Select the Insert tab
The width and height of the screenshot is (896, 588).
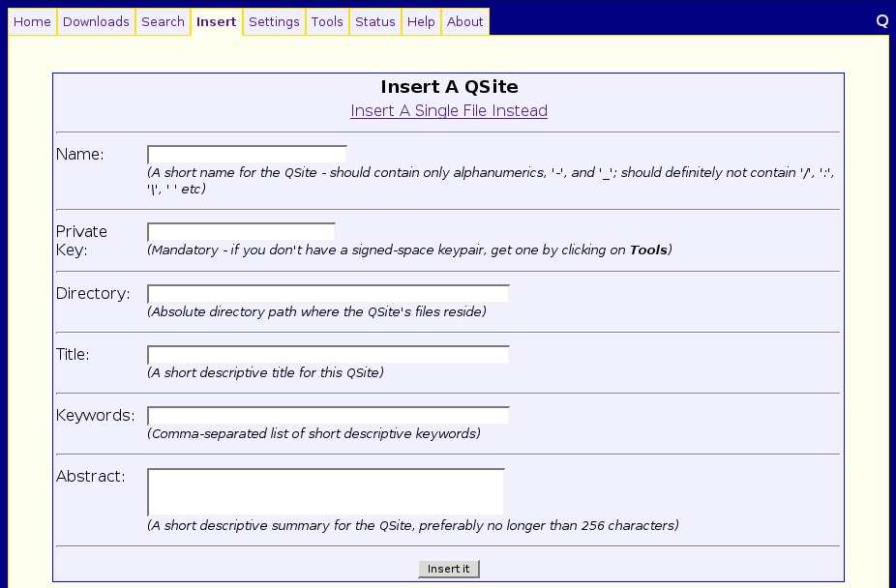[216, 21]
